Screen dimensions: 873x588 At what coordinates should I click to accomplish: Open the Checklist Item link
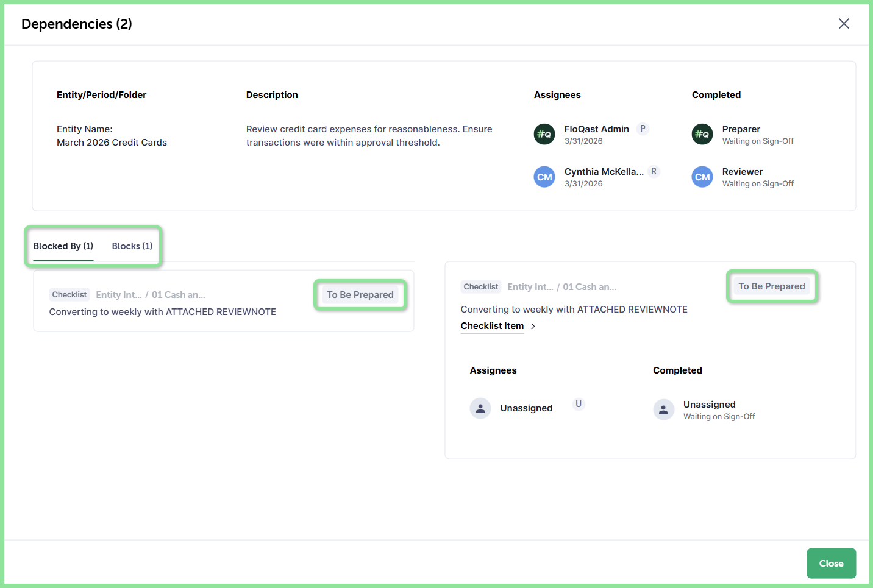tap(493, 326)
